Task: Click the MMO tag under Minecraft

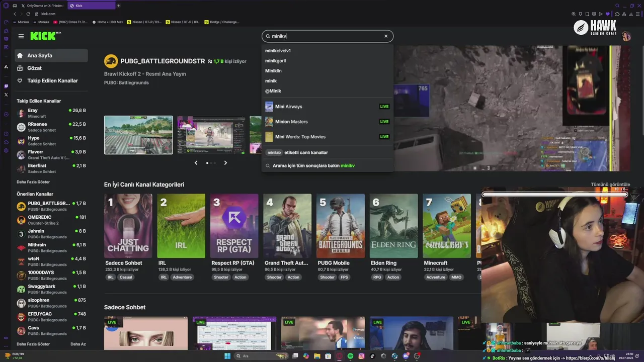Action: (x=456, y=277)
